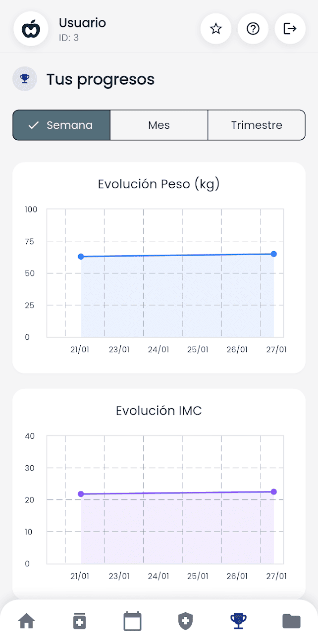Click the trophy badge next to Tus progresos
The height and width of the screenshot is (644, 318).
coord(25,79)
